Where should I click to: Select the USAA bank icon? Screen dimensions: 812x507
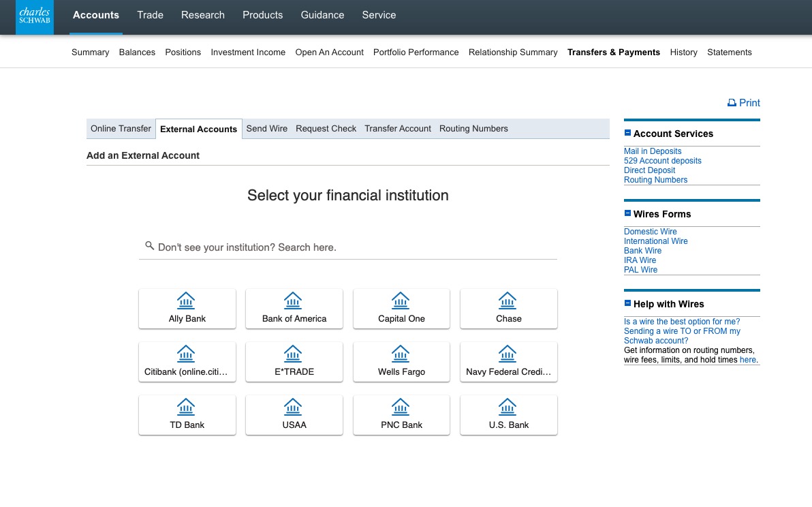point(293,407)
